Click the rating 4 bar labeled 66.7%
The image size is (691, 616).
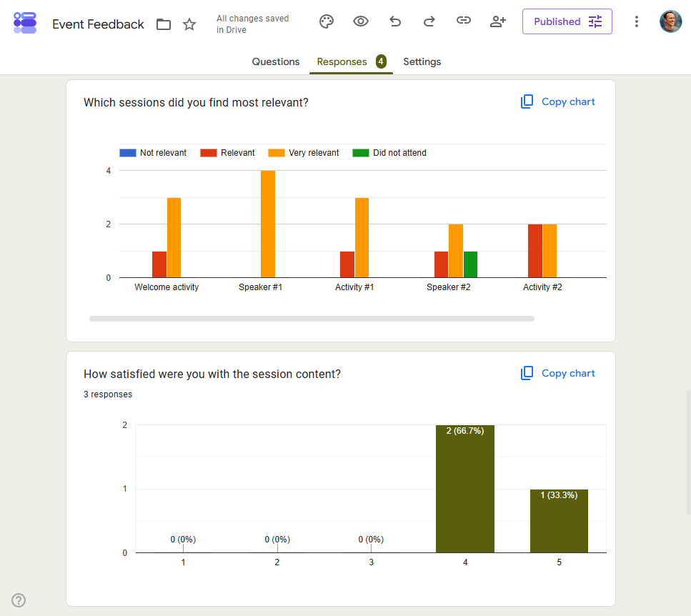(x=465, y=489)
